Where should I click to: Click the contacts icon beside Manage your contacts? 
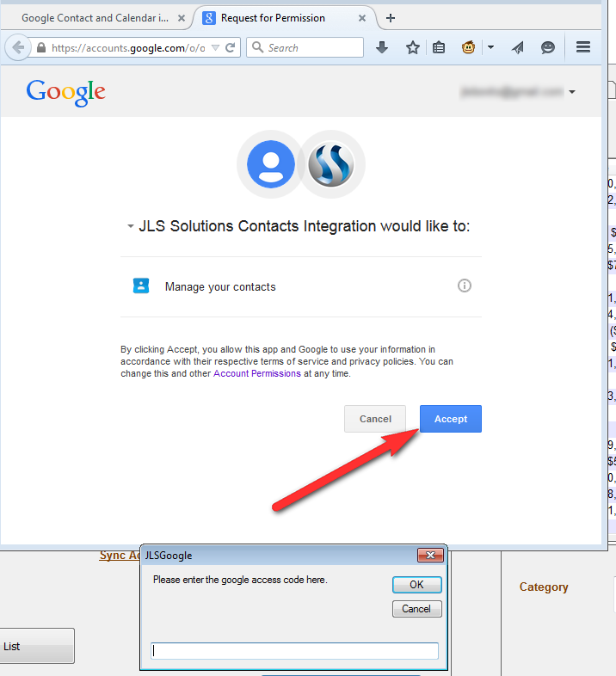(141, 286)
